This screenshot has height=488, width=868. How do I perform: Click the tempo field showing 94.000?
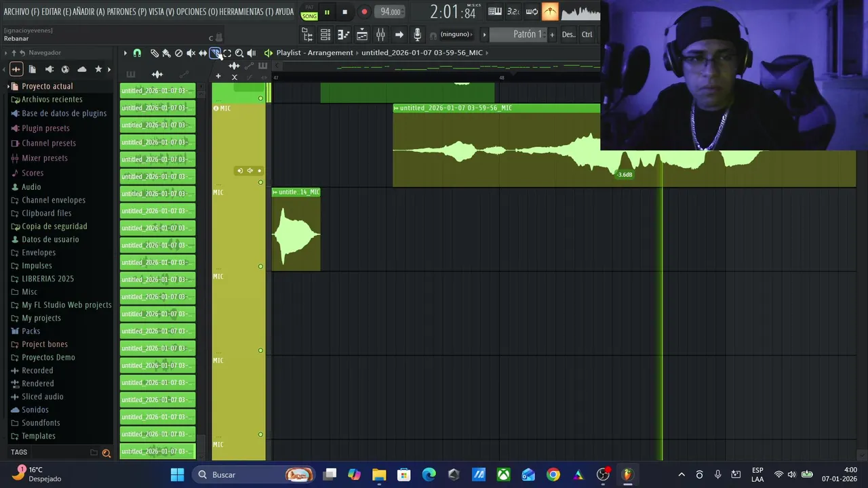coord(390,12)
